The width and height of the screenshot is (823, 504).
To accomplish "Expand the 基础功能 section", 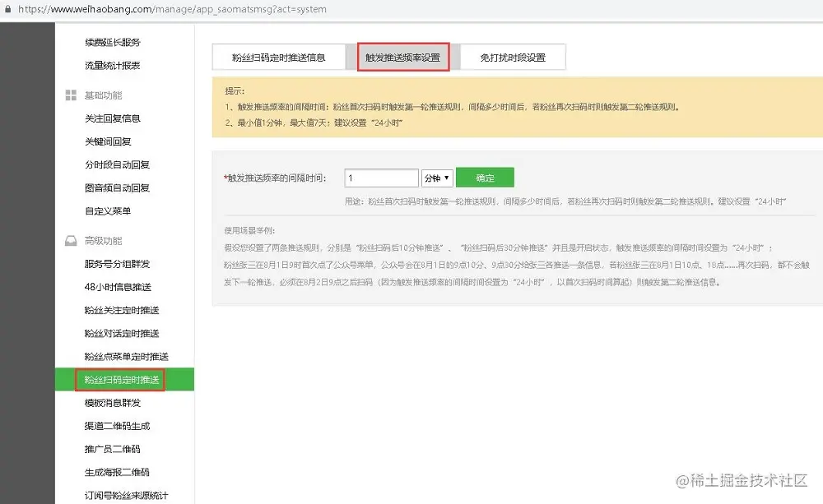I will [x=105, y=95].
